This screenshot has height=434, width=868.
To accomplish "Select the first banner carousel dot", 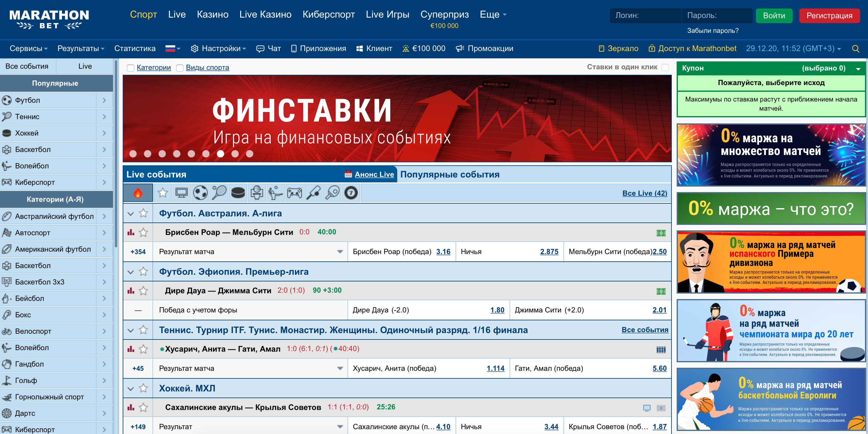I will [133, 154].
